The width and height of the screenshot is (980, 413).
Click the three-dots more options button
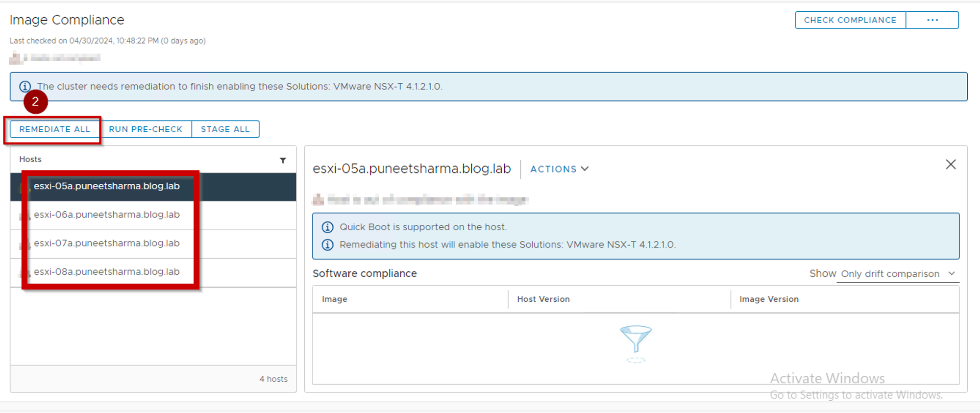932,20
